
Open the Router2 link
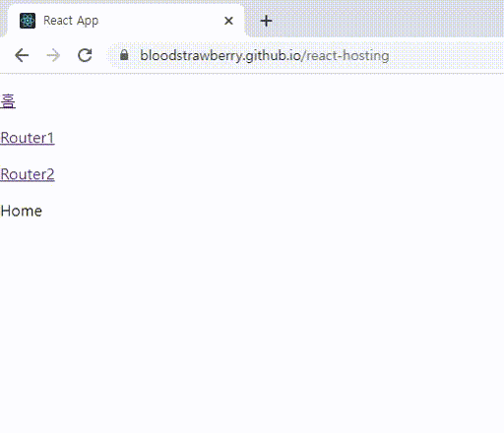tap(28, 174)
